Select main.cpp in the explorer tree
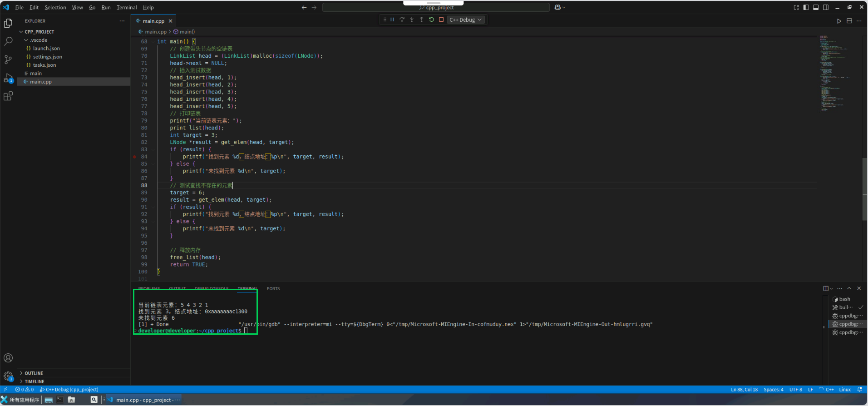Screen dimensions: 868x406 (41, 82)
